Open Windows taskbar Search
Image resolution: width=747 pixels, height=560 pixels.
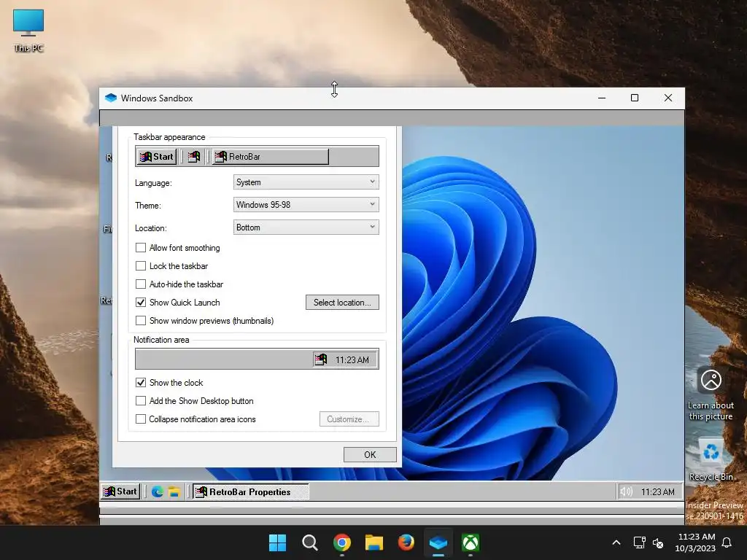309,542
